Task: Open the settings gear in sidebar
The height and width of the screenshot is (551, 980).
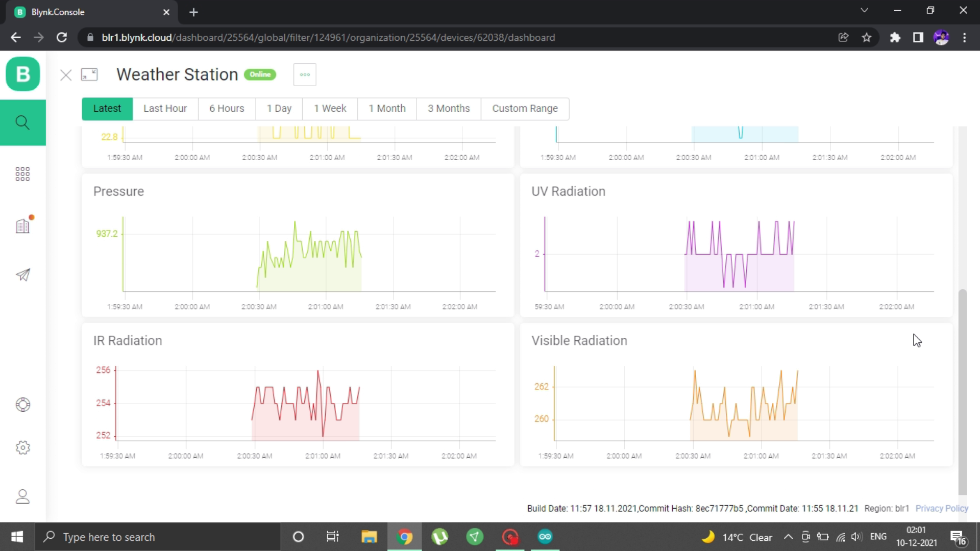Action: click(x=23, y=447)
